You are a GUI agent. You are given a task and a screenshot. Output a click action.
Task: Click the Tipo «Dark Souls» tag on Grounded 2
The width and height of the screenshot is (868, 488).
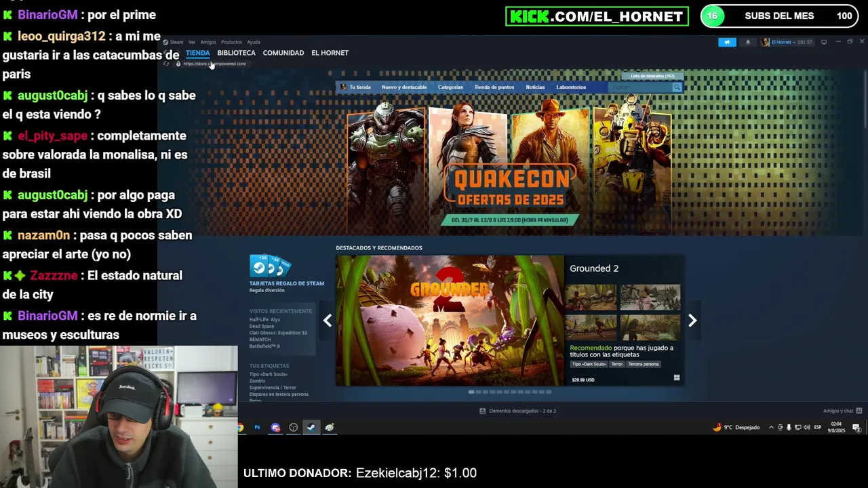(588, 365)
